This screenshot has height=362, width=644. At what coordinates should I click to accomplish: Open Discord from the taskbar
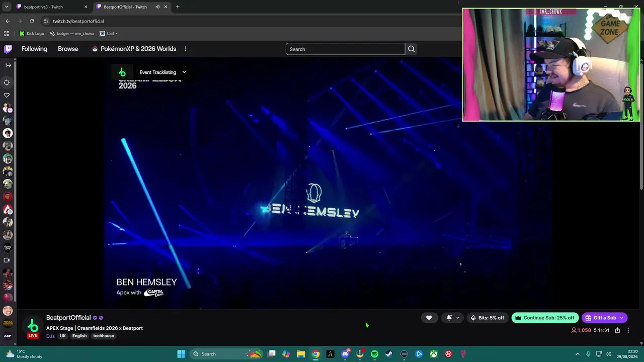[x=345, y=354]
